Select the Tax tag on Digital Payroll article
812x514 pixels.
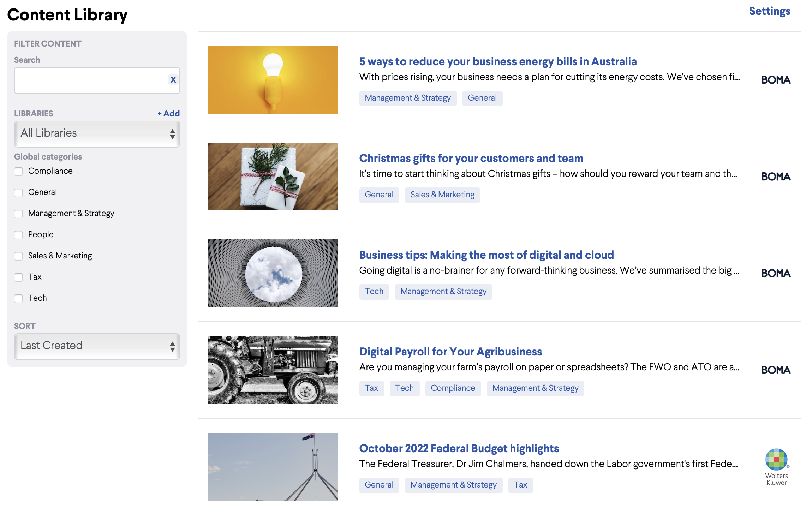(371, 388)
